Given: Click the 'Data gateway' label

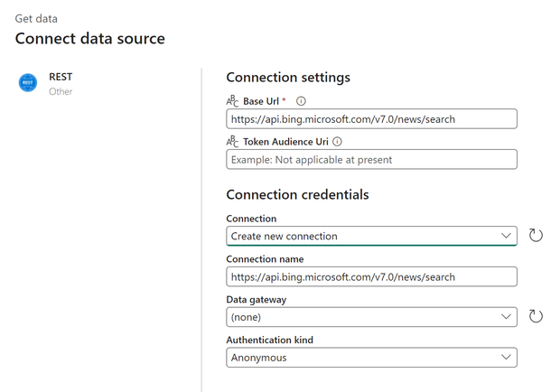Looking at the screenshot, I should tap(257, 300).
